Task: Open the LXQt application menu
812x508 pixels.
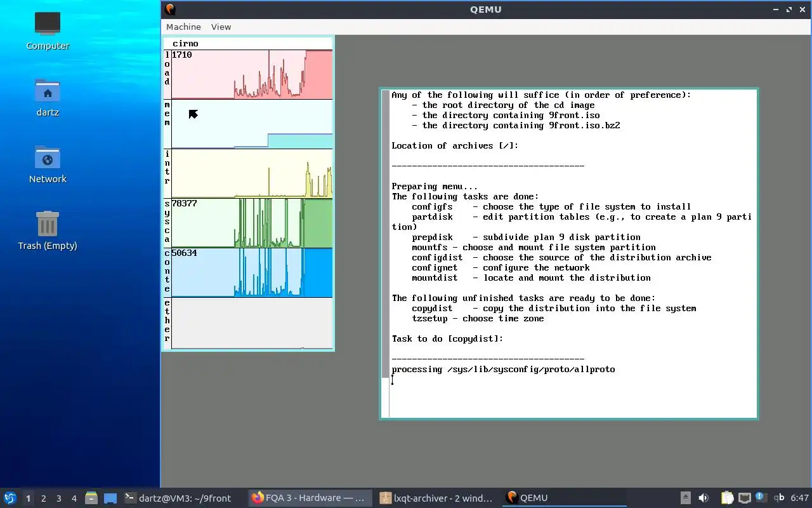Action: (10, 498)
